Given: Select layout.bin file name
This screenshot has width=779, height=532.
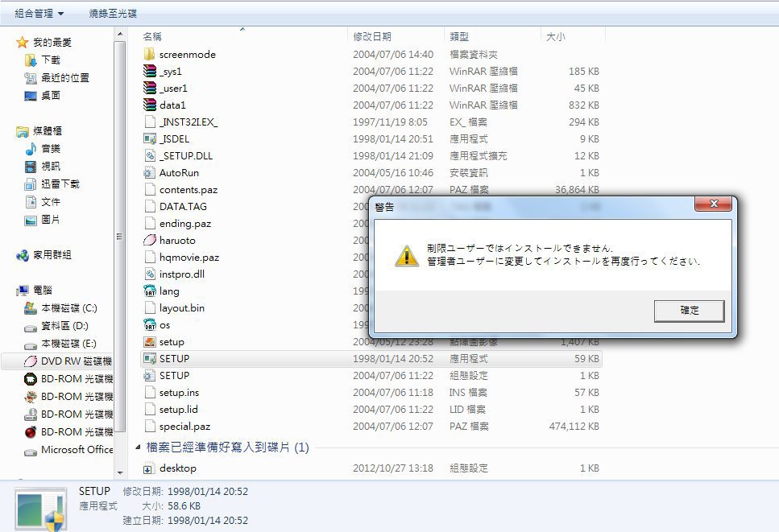Looking at the screenshot, I should click(x=182, y=307).
